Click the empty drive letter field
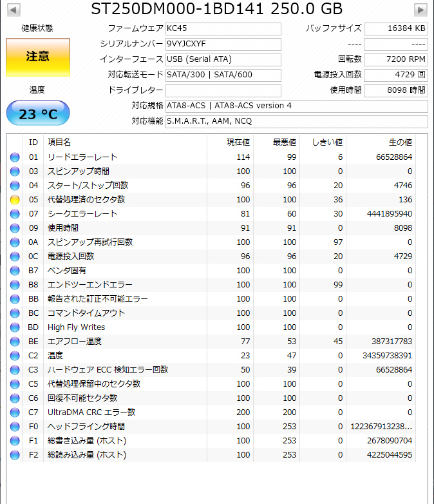This screenshot has width=434, height=504. tap(223, 90)
